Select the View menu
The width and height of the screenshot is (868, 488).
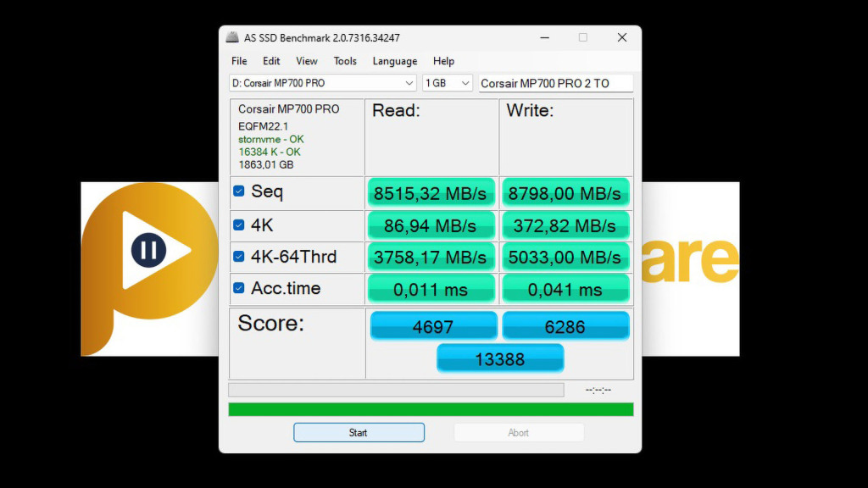pyautogui.click(x=306, y=61)
